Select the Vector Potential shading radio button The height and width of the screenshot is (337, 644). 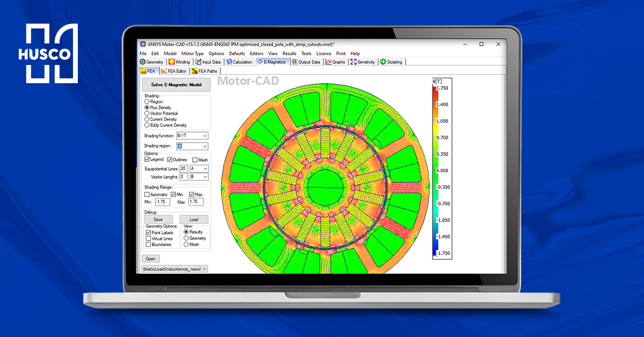[x=147, y=113]
